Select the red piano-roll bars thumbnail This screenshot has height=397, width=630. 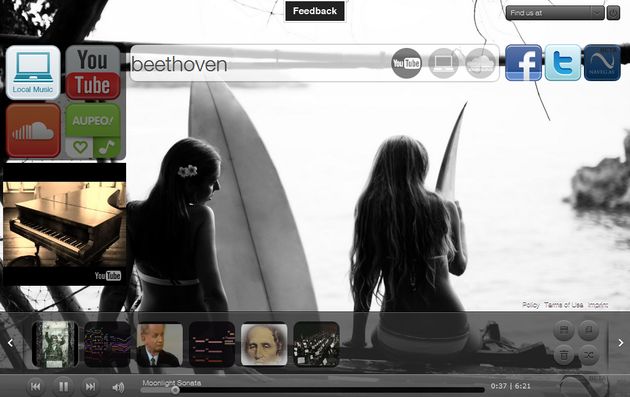[x=212, y=344]
